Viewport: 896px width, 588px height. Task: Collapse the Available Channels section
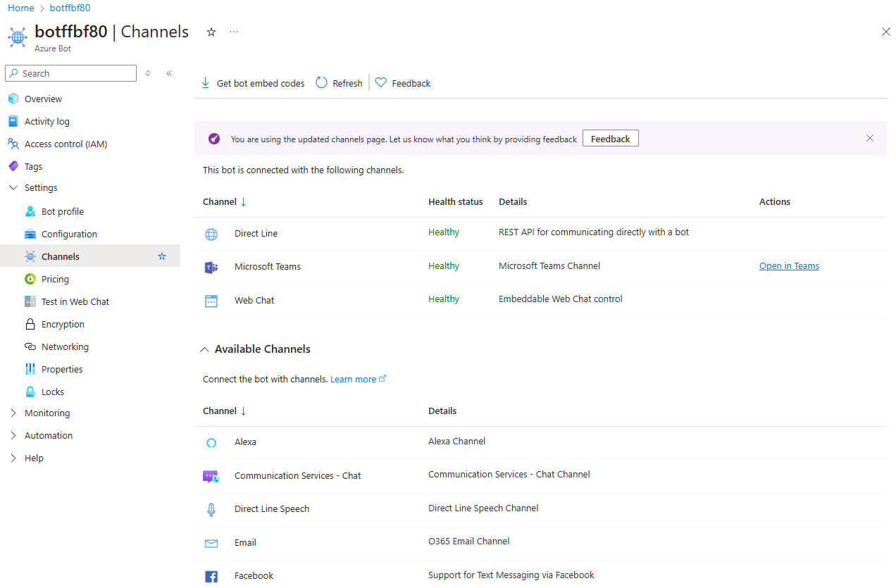(x=204, y=349)
